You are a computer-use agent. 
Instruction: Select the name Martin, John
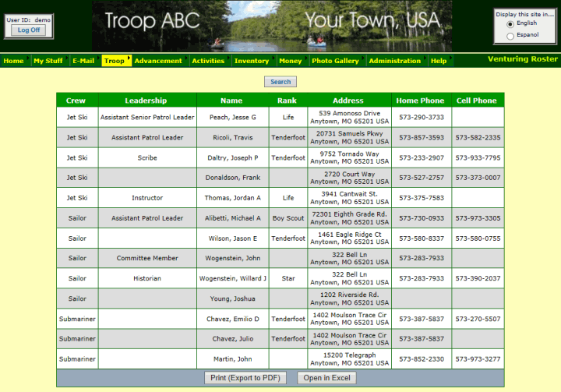click(x=233, y=359)
